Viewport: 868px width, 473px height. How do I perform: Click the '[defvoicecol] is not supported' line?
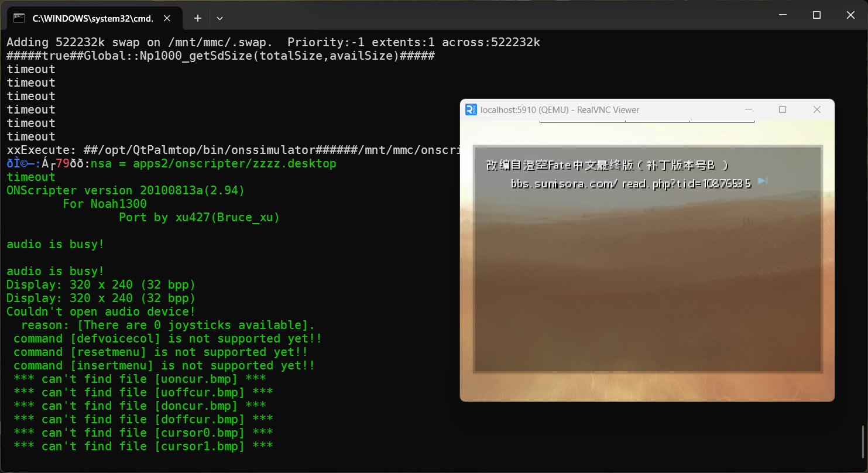tap(168, 338)
